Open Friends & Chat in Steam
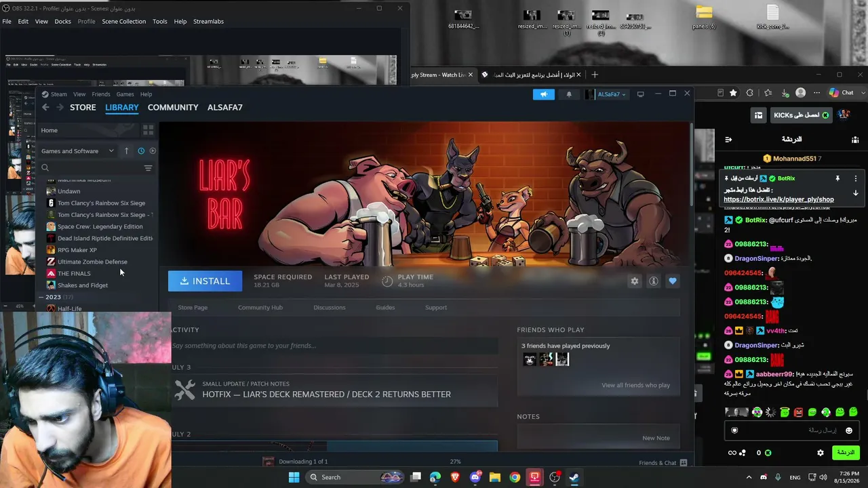 pos(663,462)
